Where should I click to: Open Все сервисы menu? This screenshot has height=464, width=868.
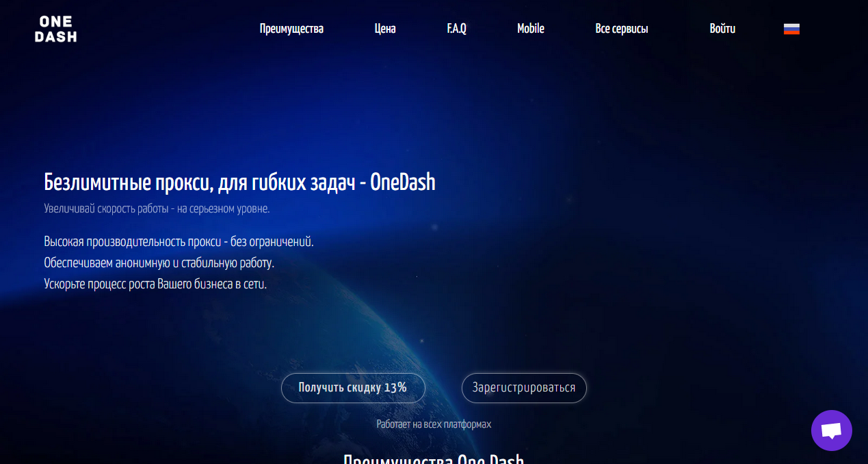pos(622,29)
